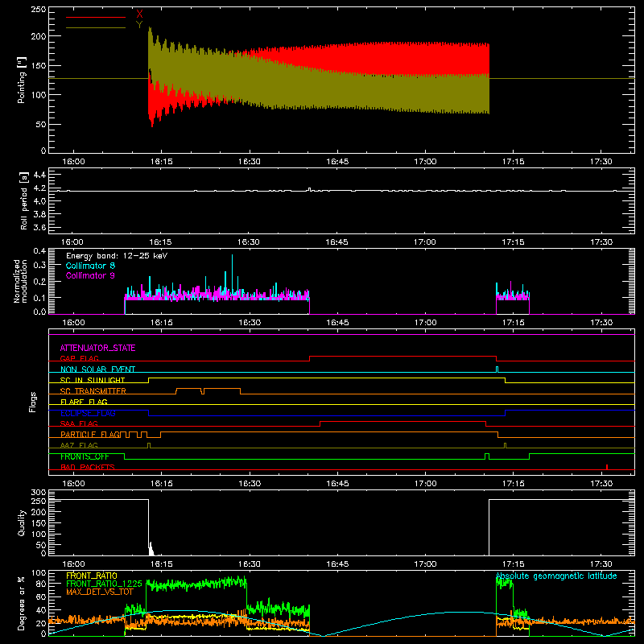Click the Degrees or % axis title
Image resolution: width=644 pixels, height=644 pixels.
click(x=21, y=603)
